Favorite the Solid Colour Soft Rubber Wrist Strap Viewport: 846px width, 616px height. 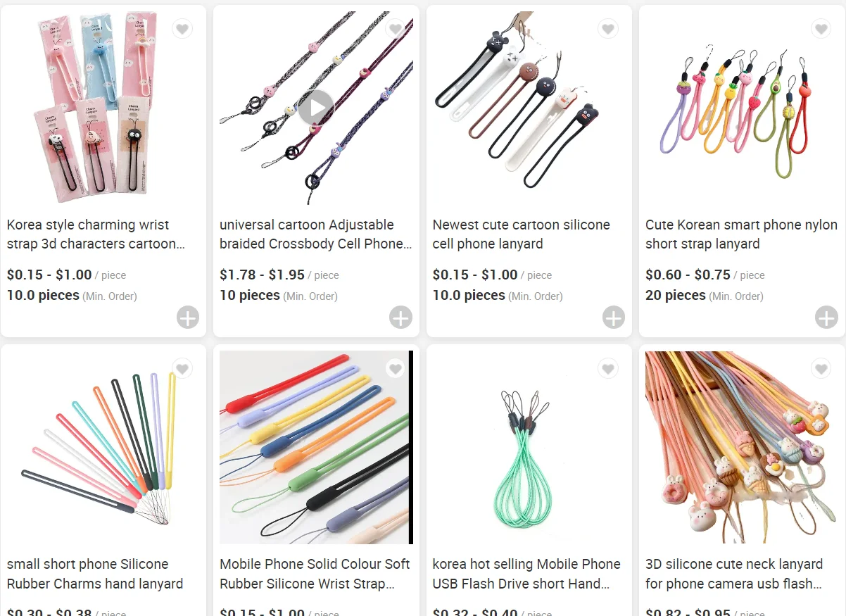pos(396,369)
